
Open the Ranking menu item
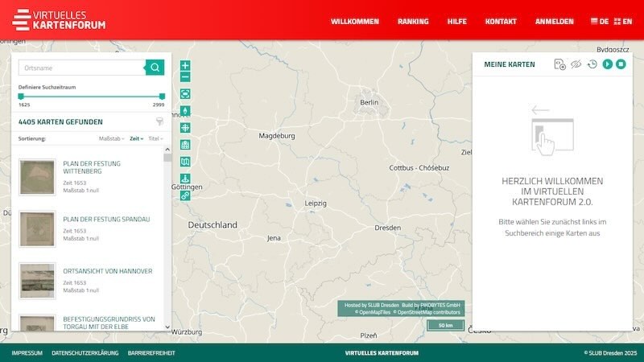pos(413,22)
